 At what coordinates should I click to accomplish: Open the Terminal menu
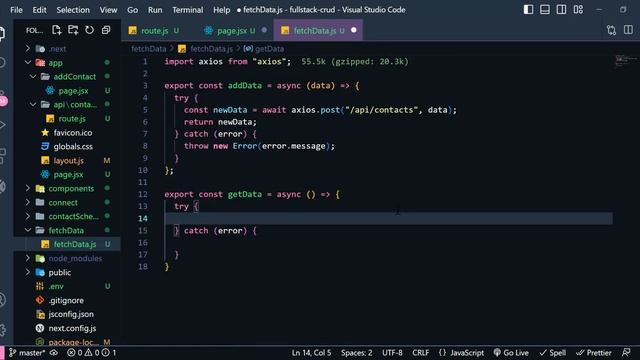coord(187,10)
